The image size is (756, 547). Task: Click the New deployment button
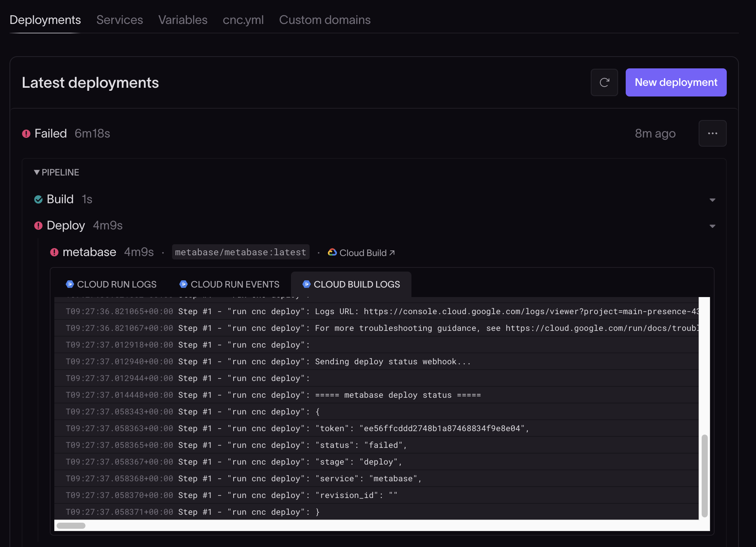point(675,82)
